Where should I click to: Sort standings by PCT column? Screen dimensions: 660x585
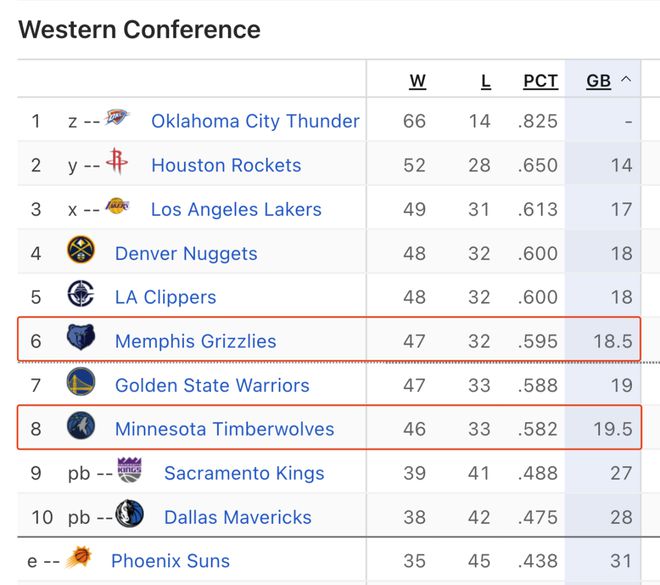pos(540,81)
